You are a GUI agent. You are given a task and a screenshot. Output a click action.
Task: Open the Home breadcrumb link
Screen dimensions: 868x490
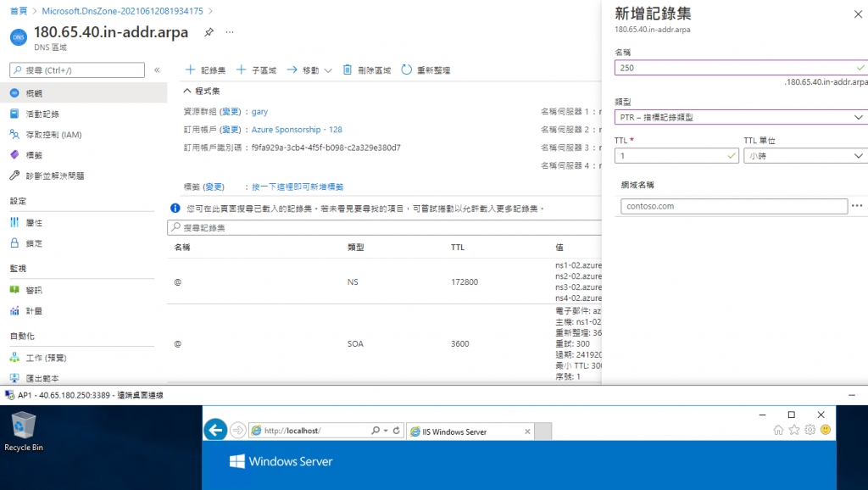[x=19, y=10]
